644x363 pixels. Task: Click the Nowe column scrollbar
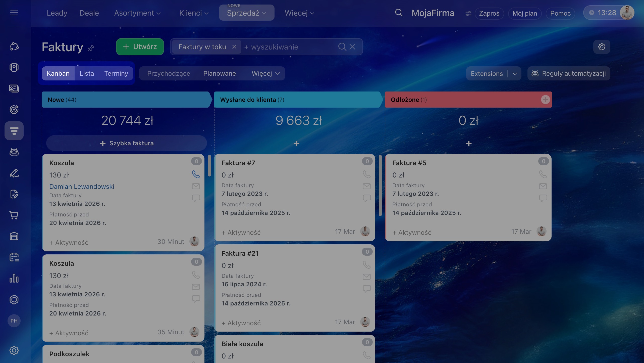point(209,166)
